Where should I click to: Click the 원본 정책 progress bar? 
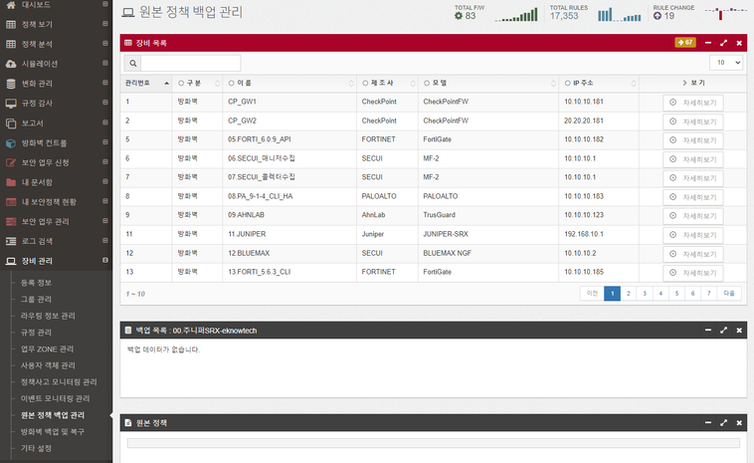433,443
